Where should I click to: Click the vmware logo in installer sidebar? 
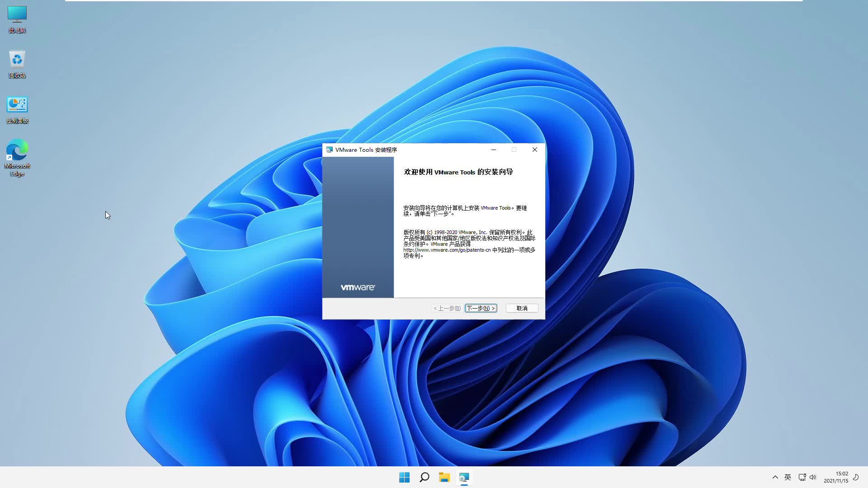[358, 286]
